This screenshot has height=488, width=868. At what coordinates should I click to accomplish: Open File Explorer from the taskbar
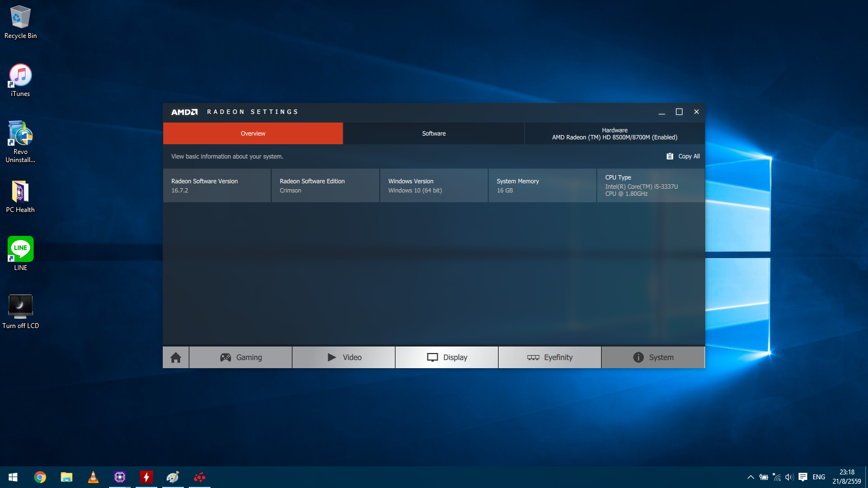(67, 477)
